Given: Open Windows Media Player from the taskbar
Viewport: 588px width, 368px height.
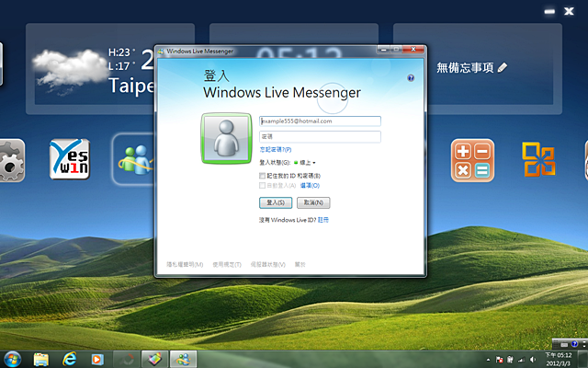Looking at the screenshot, I should tap(97, 360).
